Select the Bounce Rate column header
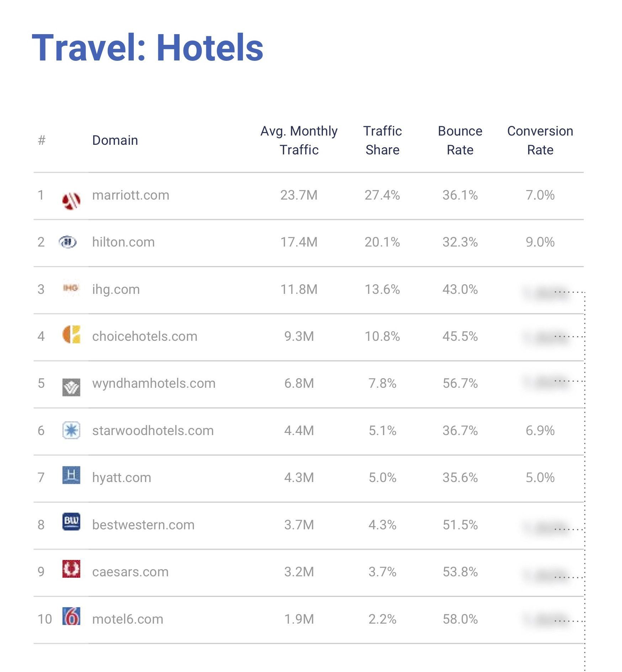 pyautogui.click(x=460, y=140)
